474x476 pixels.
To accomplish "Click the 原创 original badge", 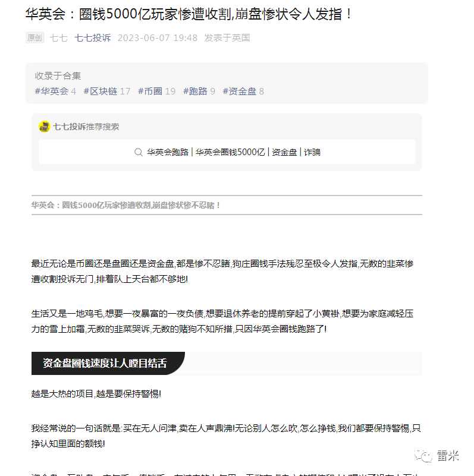I will pyautogui.click(x=35, y=37).
